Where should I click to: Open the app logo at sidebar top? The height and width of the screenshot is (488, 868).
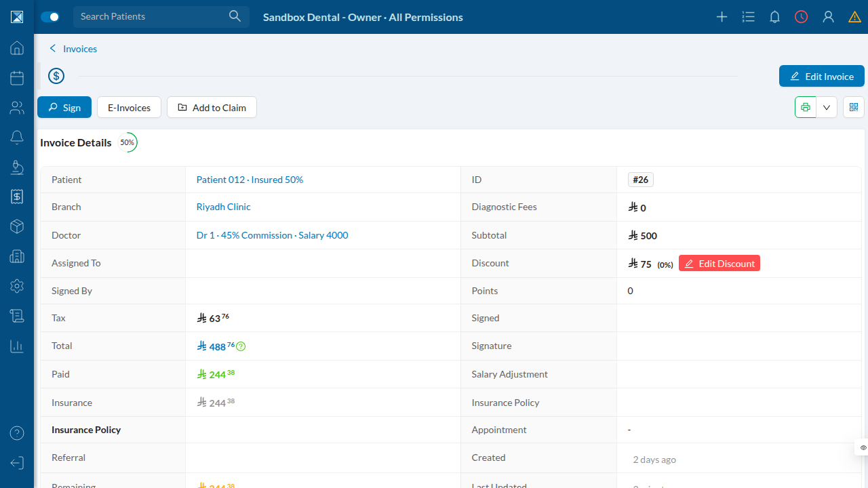(x=17, y=17)
